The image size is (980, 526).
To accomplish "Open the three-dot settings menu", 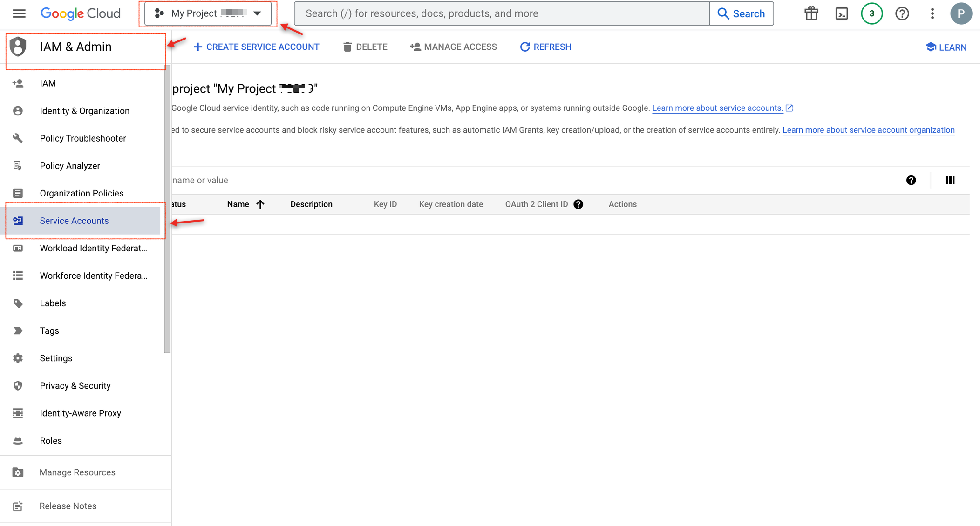I will 932,13.
